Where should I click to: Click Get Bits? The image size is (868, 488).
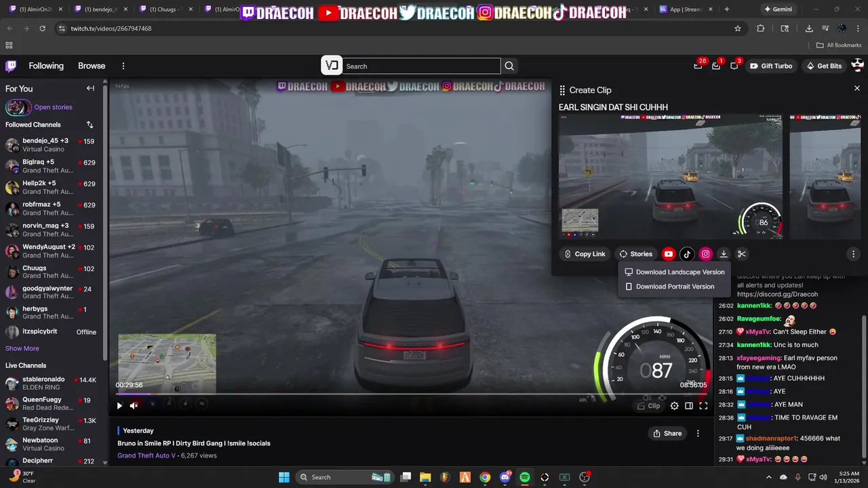(x=824, y=66)
